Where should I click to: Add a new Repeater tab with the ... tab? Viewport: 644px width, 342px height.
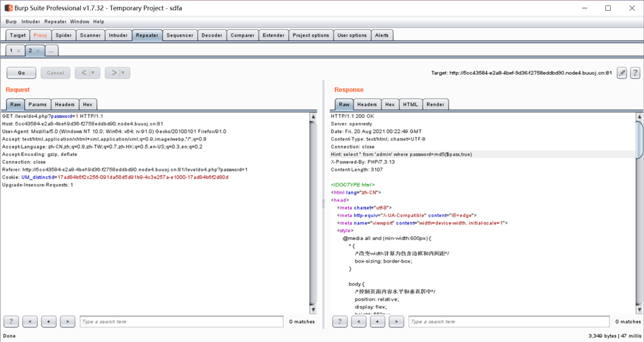tap(51, 51)
